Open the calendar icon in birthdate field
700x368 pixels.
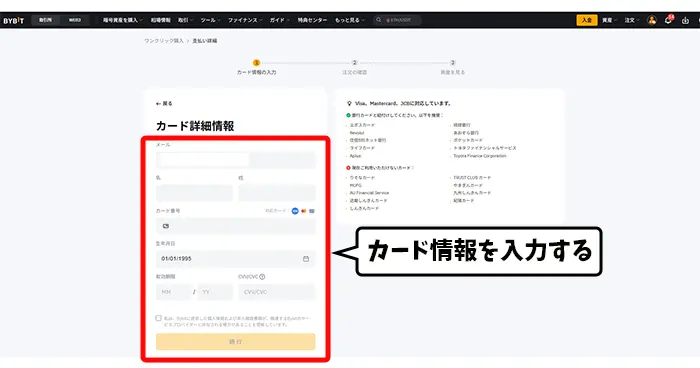[306, 259]
